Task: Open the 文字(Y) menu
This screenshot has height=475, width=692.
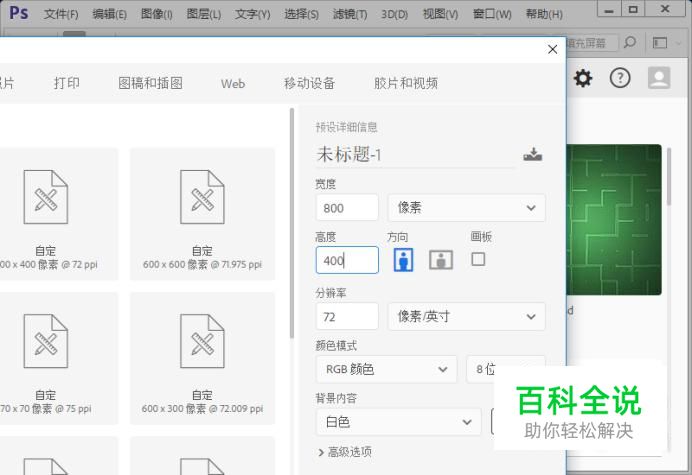Action: click(252, 14)
